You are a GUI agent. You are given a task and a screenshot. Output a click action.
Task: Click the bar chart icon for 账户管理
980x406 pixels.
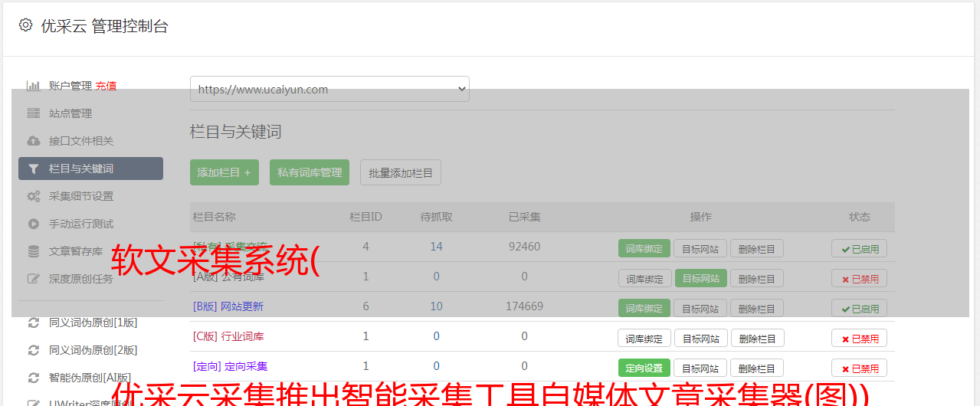pos(33,86)
